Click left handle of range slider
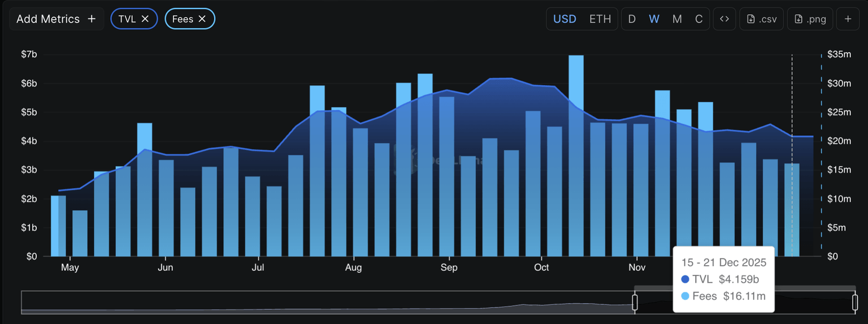Viewport: 868px width, 324px height. click(x=635, y=303)
